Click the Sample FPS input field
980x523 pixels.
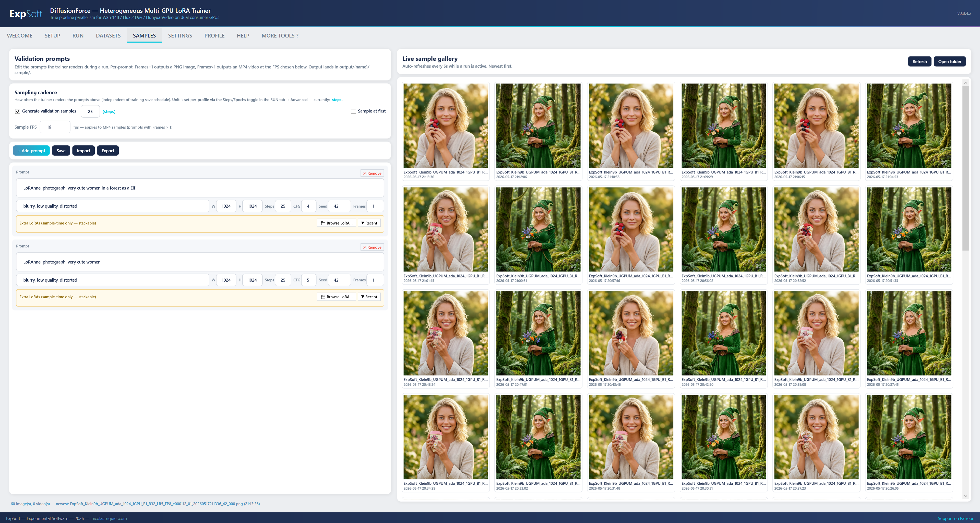(x=55, y=127)
